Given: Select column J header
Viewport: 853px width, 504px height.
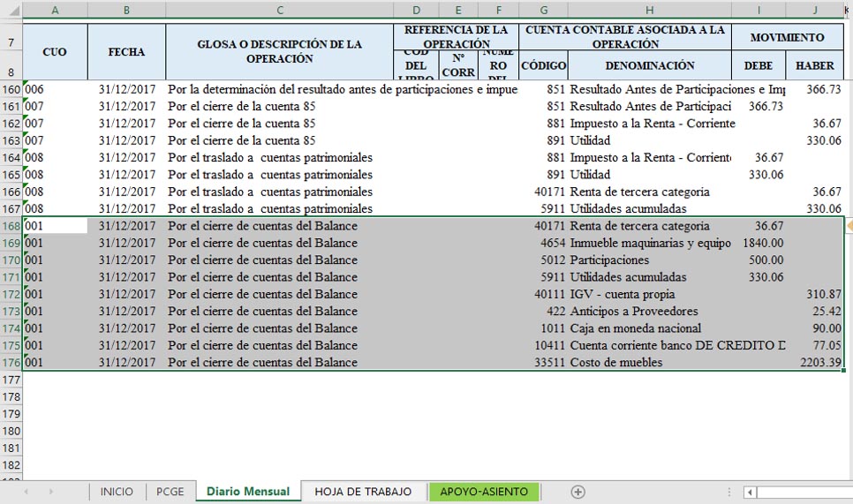Looking at the screenshot, I should tap(814, 10).
